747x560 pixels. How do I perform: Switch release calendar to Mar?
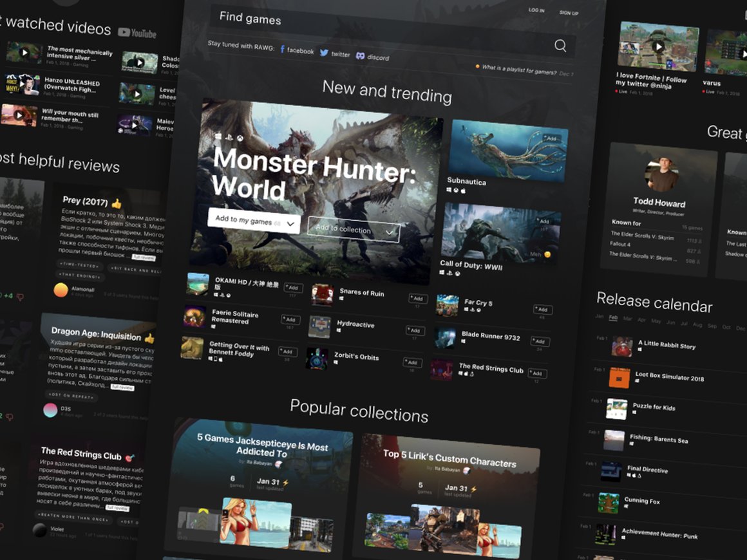[x=627, y=319]
